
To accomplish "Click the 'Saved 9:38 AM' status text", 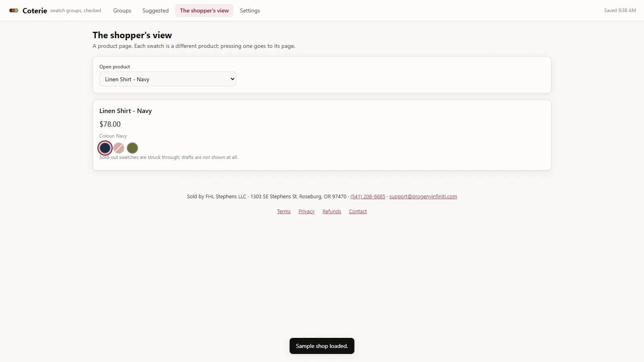I will pos(620,10).
